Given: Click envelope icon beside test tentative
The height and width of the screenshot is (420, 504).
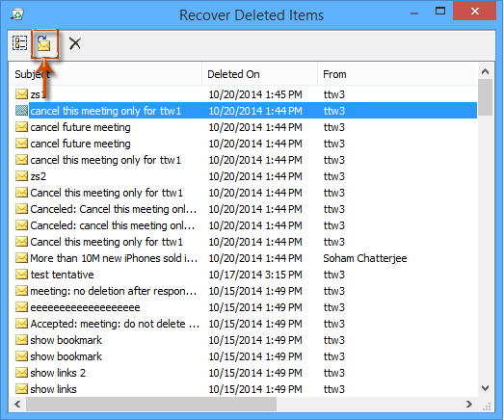Looking at the screenshot, I should coord(21,275).
